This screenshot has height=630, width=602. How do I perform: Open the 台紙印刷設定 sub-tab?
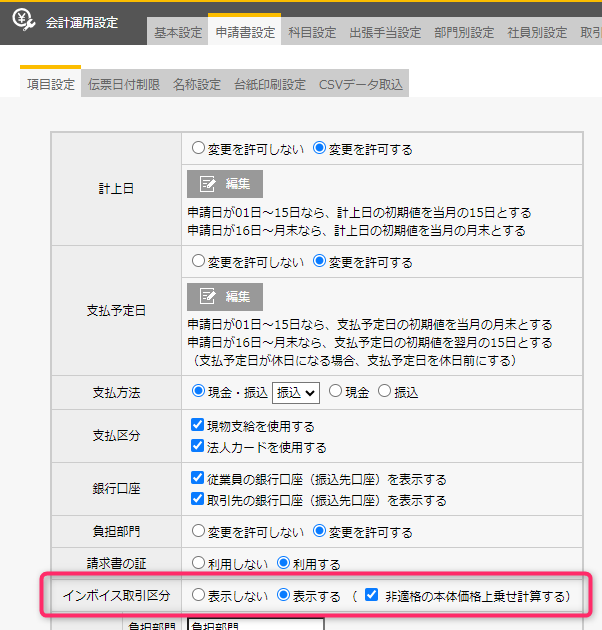(x=269, y=84)
